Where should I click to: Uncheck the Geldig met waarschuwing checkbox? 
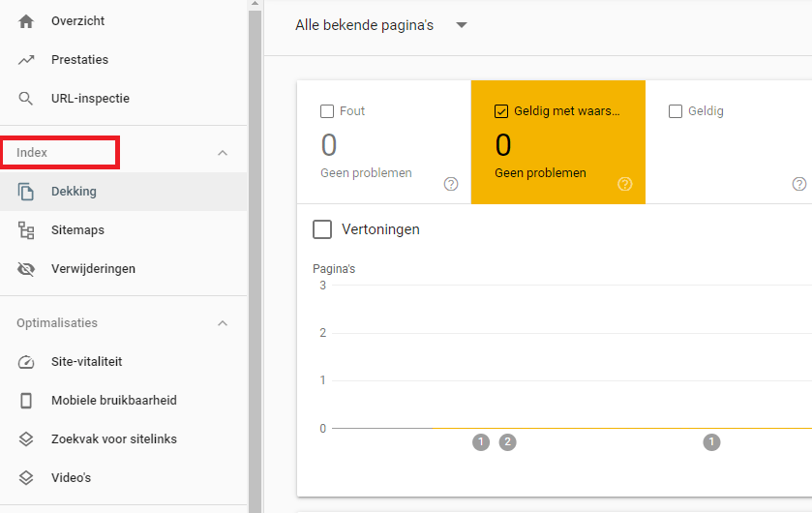point(501,111)
